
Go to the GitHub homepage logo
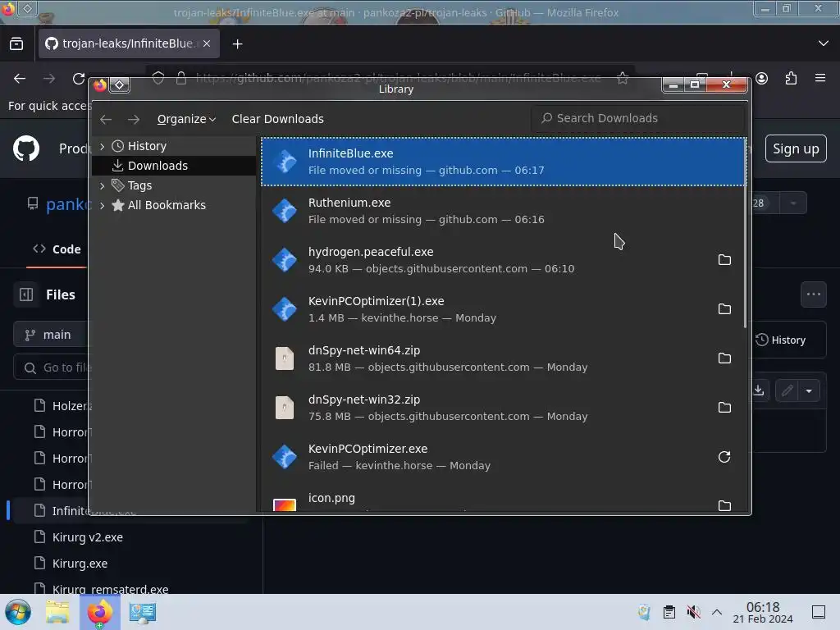26,148
